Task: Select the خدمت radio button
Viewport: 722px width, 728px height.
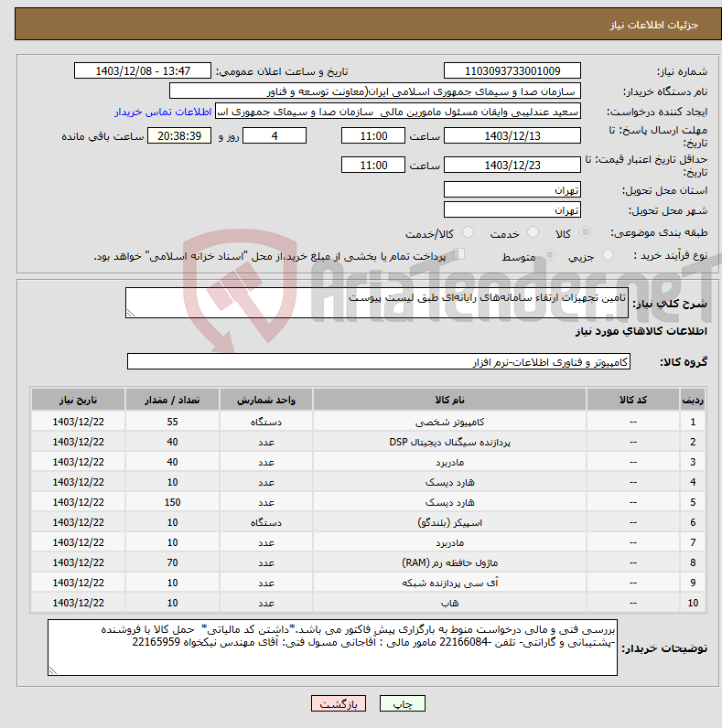Action: coord(533,232)
